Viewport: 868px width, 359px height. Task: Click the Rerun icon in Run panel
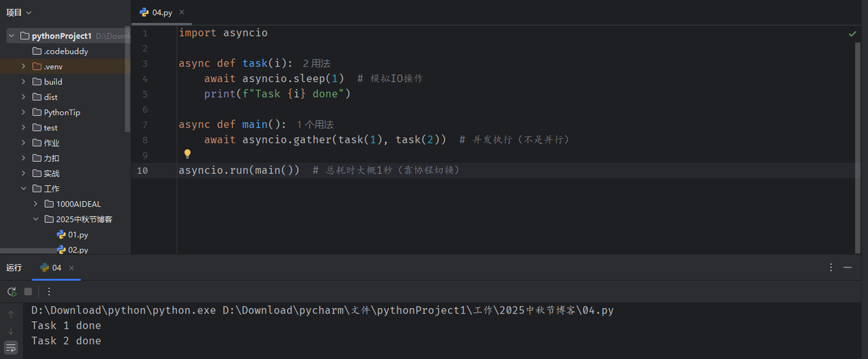pos(12,291)
